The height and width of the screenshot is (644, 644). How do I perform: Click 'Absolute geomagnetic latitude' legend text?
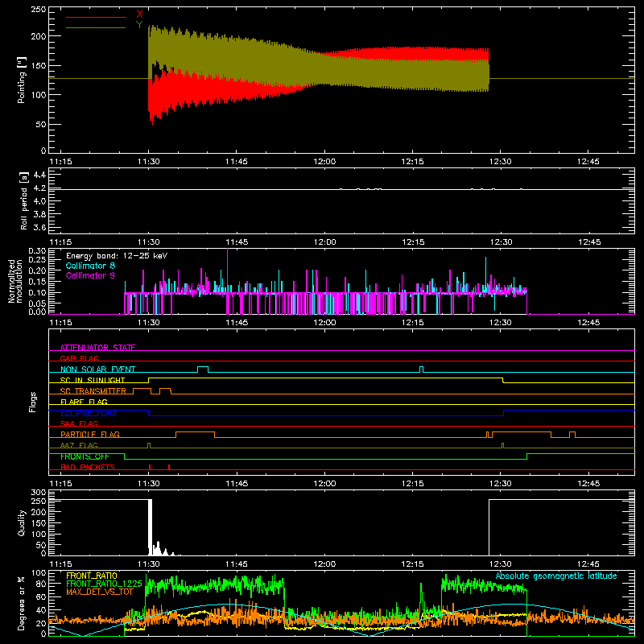click(x=556, y=576)
